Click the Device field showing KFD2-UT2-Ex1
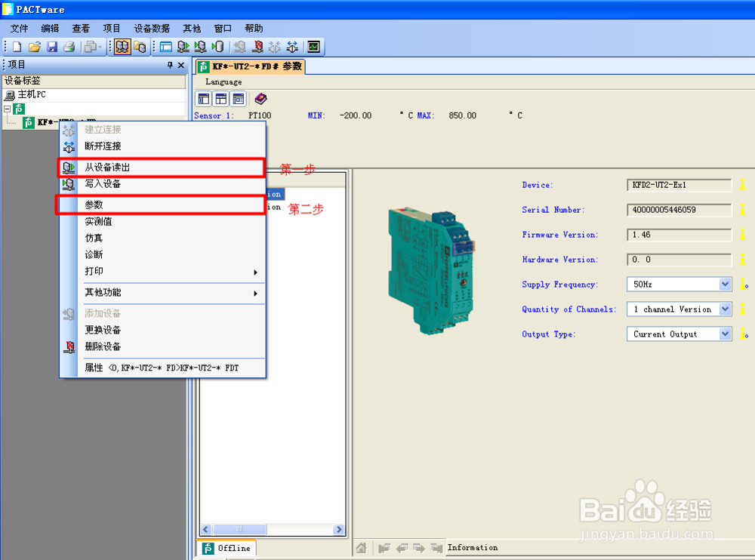 pos(679,185)
